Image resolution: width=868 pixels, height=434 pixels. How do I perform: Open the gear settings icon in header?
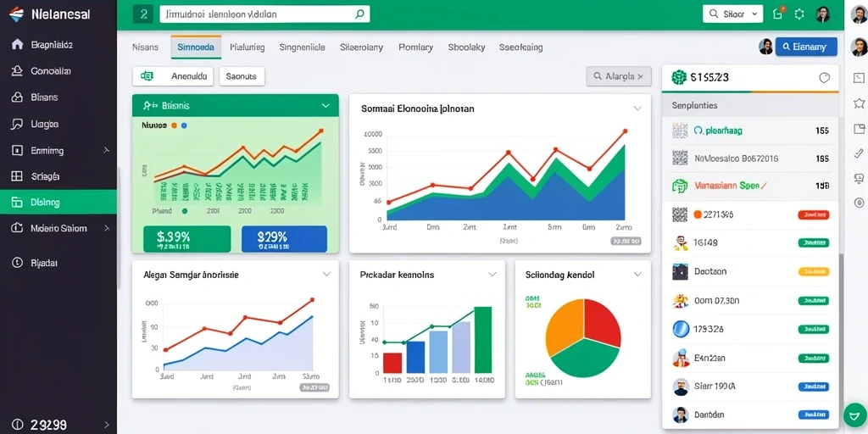[x=798, y=14]
